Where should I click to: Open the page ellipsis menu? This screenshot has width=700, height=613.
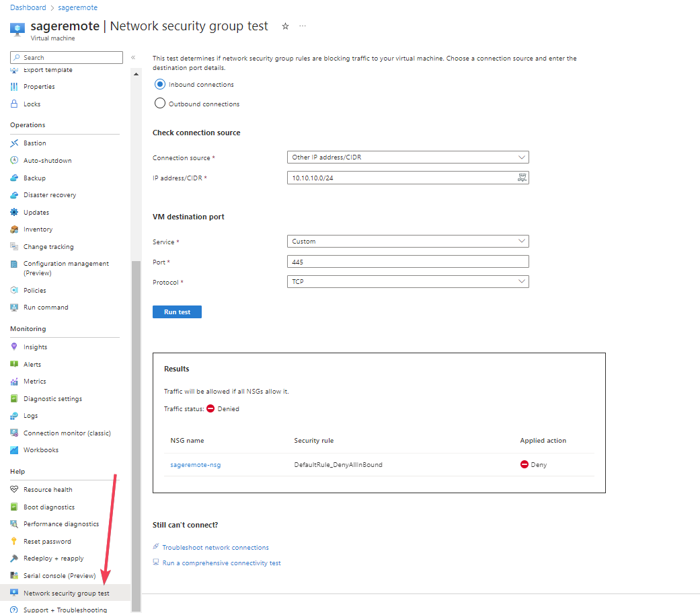(302, 26)
